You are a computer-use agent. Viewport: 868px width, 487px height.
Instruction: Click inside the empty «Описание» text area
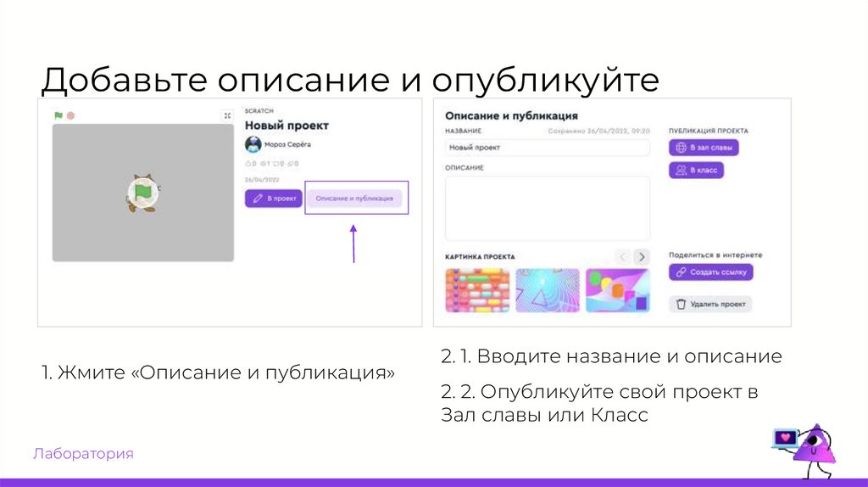[x=547, y=208]
